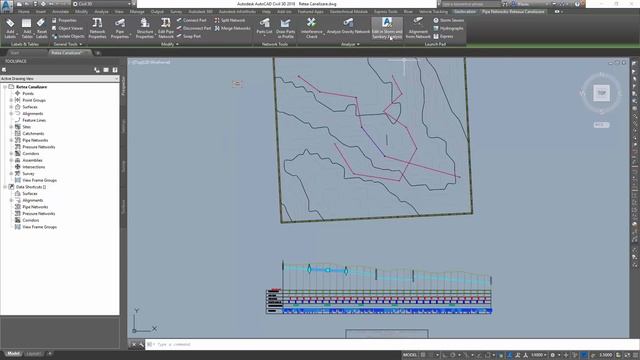The height and width of the screenshot is (360, 640).
Task: Open the Parts List tool
Action: coord(264,27)
